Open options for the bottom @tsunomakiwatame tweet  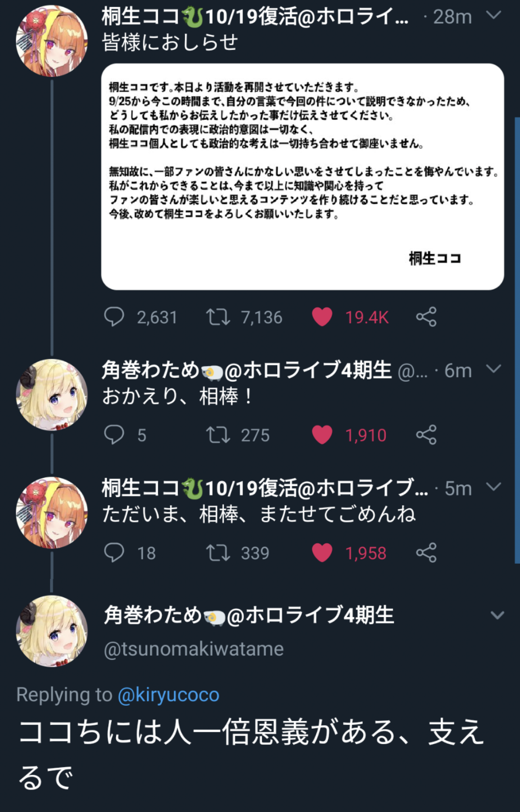pos(497,615)
